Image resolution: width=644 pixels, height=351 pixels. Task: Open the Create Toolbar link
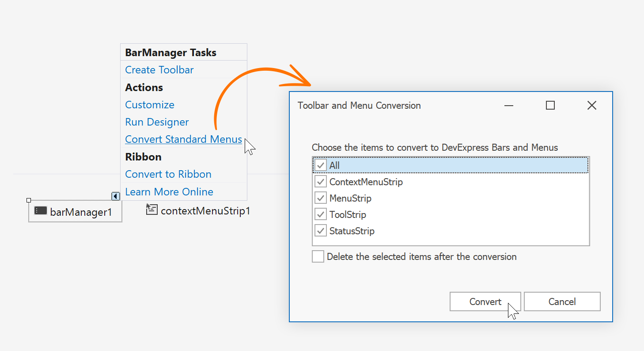159,70
